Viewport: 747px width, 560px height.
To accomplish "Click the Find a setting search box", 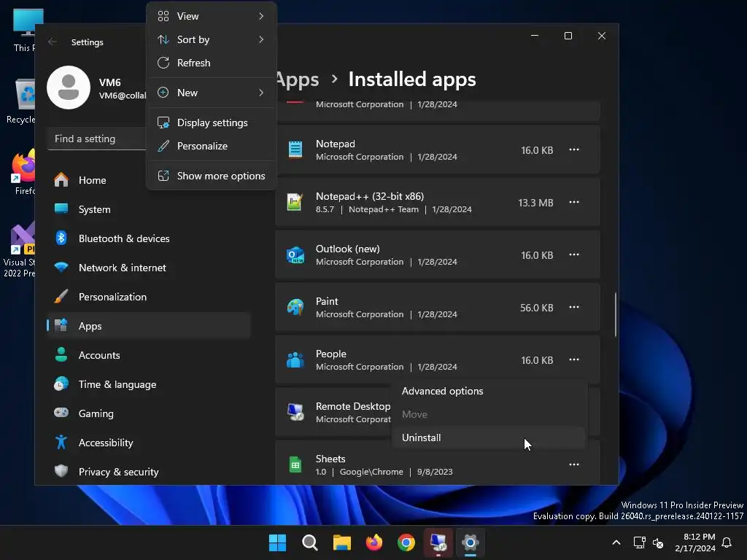I will [x=98, y=139].
